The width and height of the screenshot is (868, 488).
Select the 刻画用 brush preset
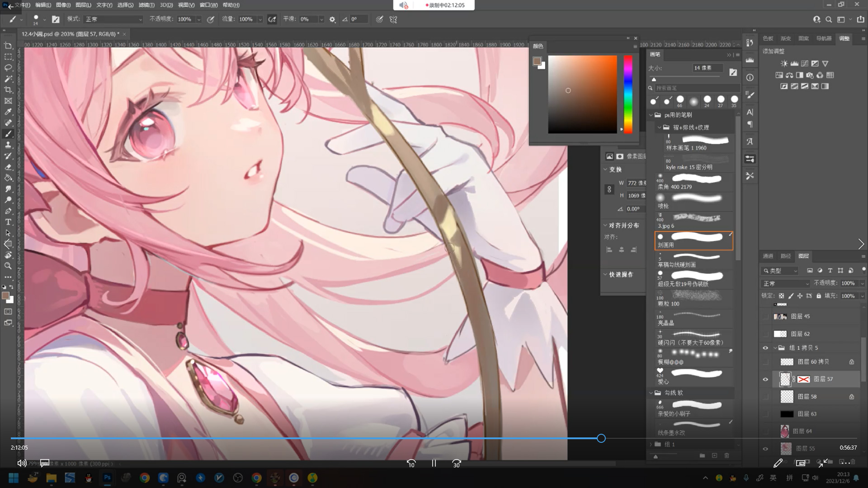click(x=694, y=240)
